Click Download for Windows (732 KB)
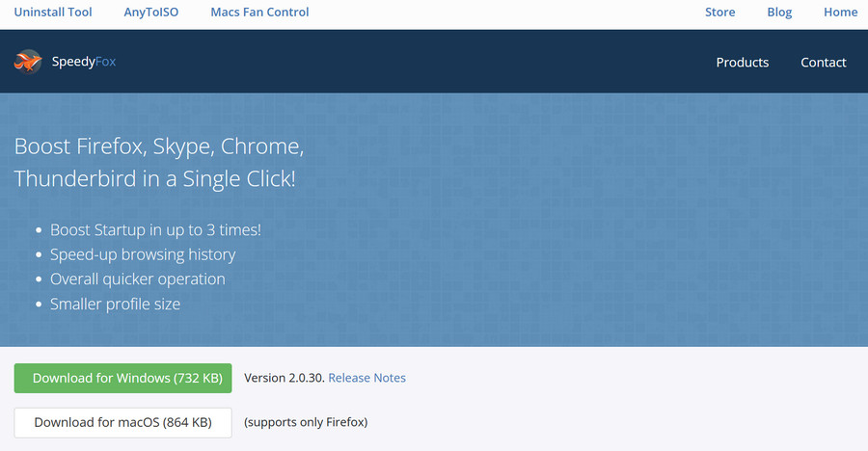 tap(122, 378)
